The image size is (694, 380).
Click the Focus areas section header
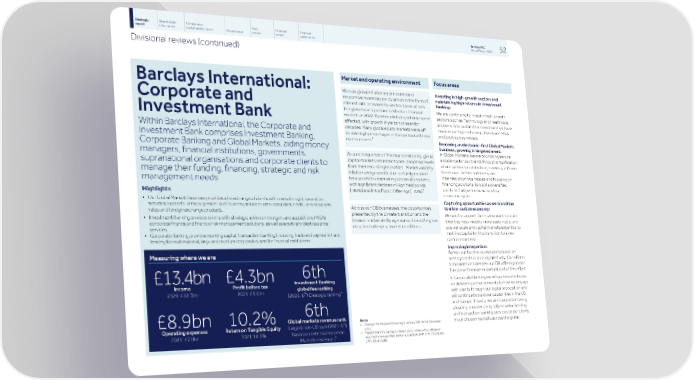[x=446, y=84]
